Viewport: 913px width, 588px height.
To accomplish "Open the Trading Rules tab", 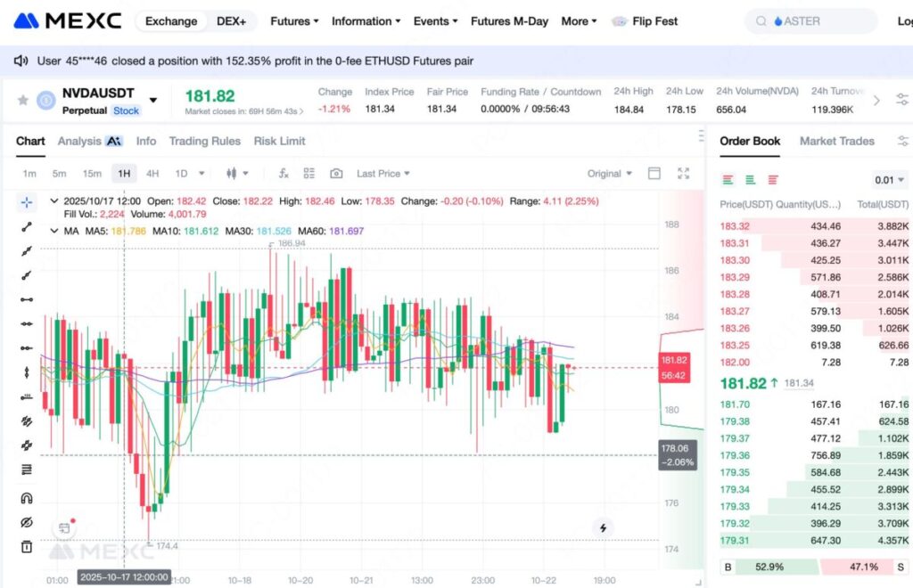I will click(204, 141).
